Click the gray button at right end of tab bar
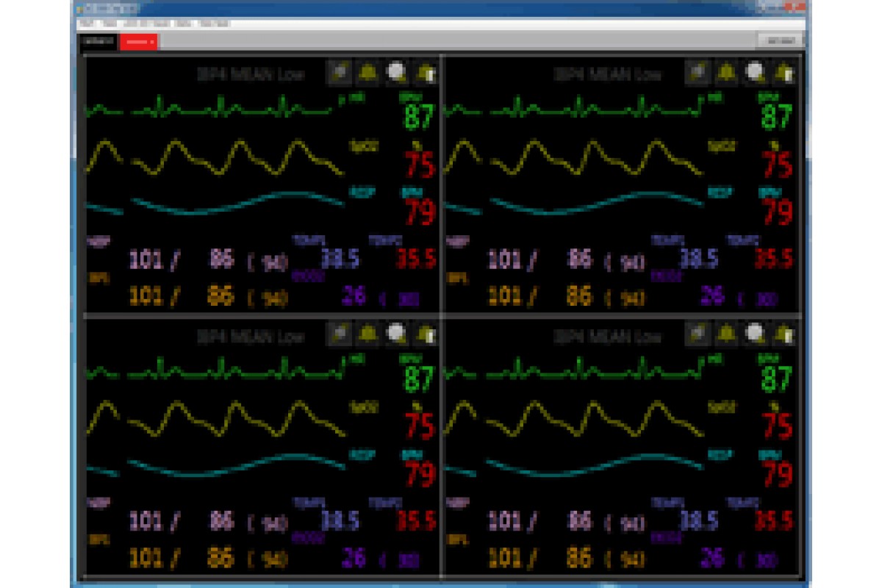882x588 pixels. click(x=780, y=41)
